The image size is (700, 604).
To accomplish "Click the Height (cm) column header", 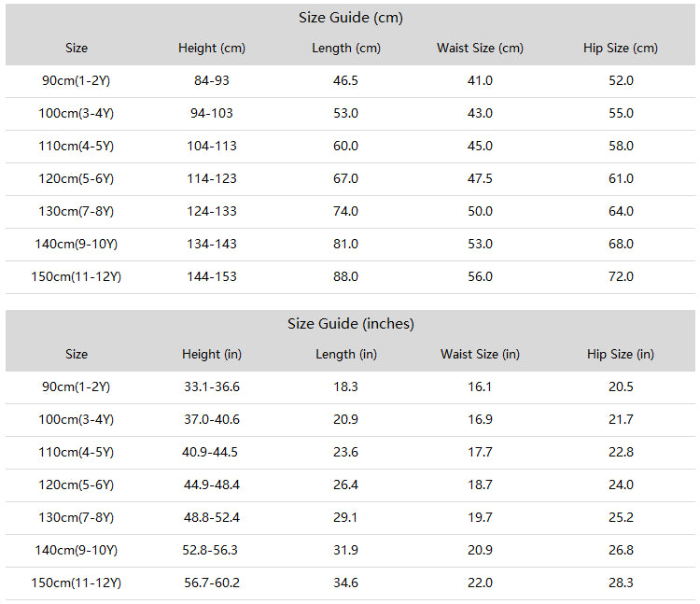I will (212, 49).
